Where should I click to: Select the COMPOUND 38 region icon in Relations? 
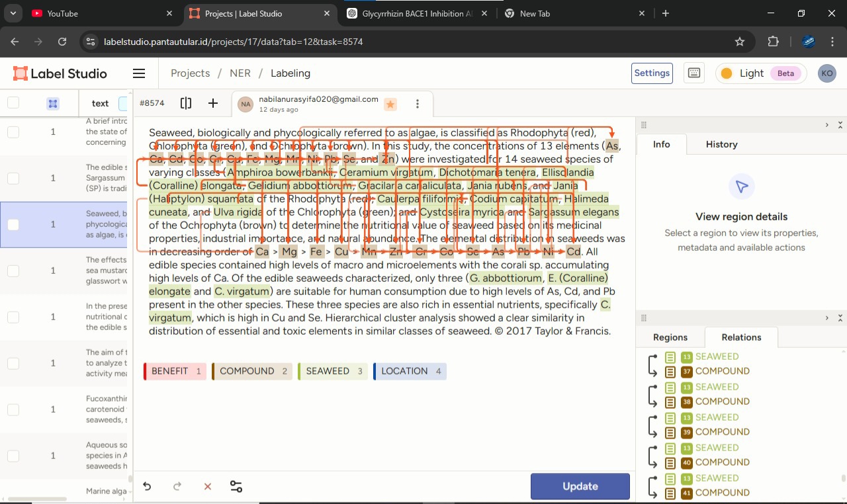point(670,401)
